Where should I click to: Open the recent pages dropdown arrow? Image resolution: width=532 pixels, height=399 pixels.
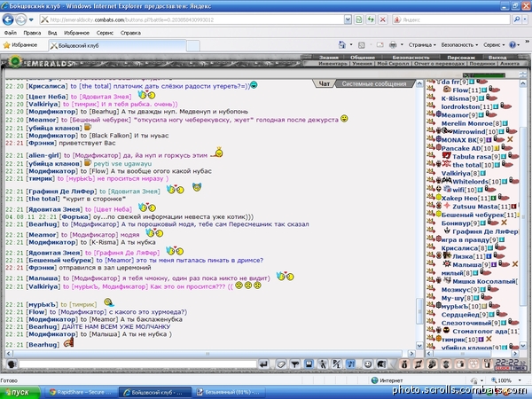pyautogui.click(x=31, y=20)
